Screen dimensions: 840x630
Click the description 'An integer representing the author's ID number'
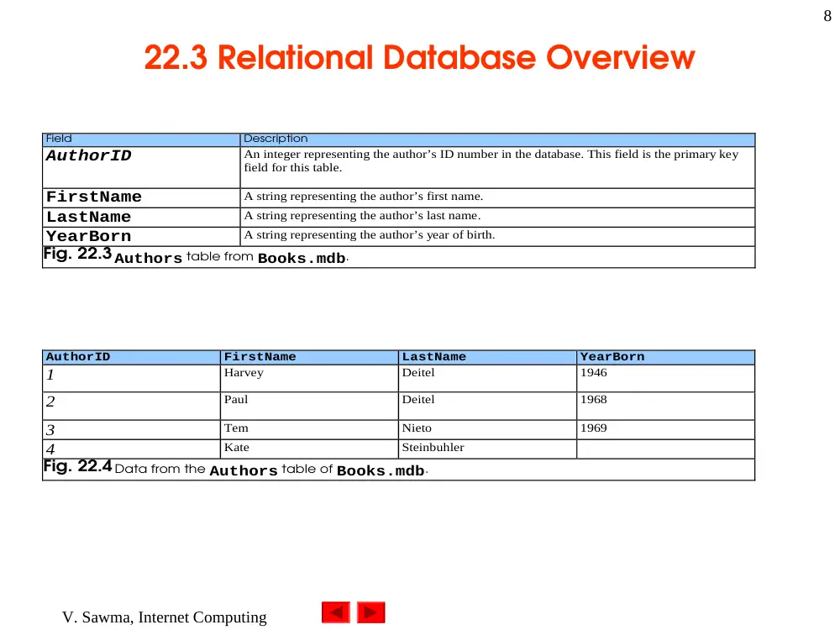tap(491, 160)
